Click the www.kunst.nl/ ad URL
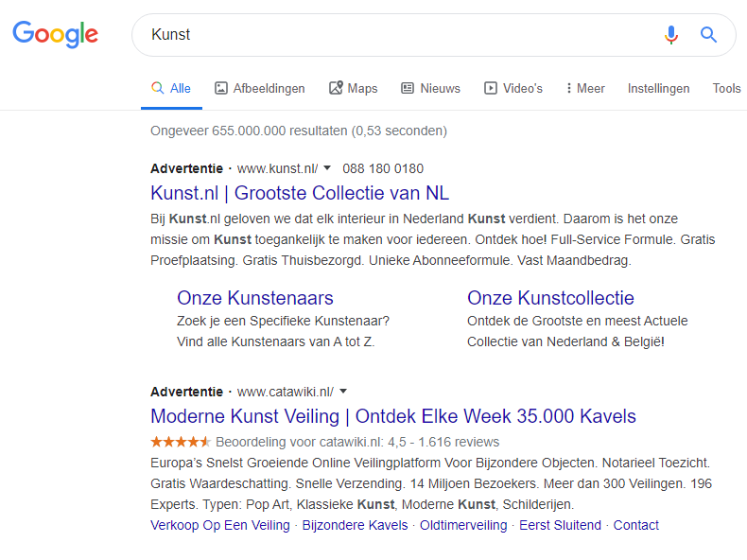 coord(277,168)
